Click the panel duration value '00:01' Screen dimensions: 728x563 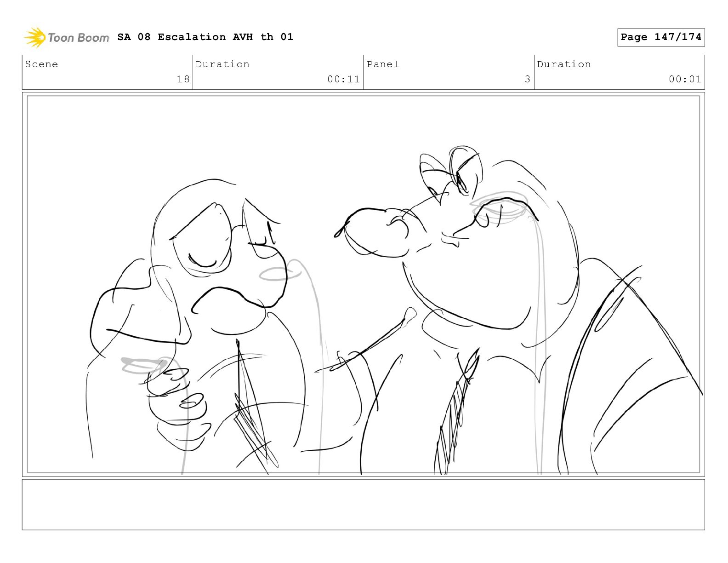[x=685, y=79]
